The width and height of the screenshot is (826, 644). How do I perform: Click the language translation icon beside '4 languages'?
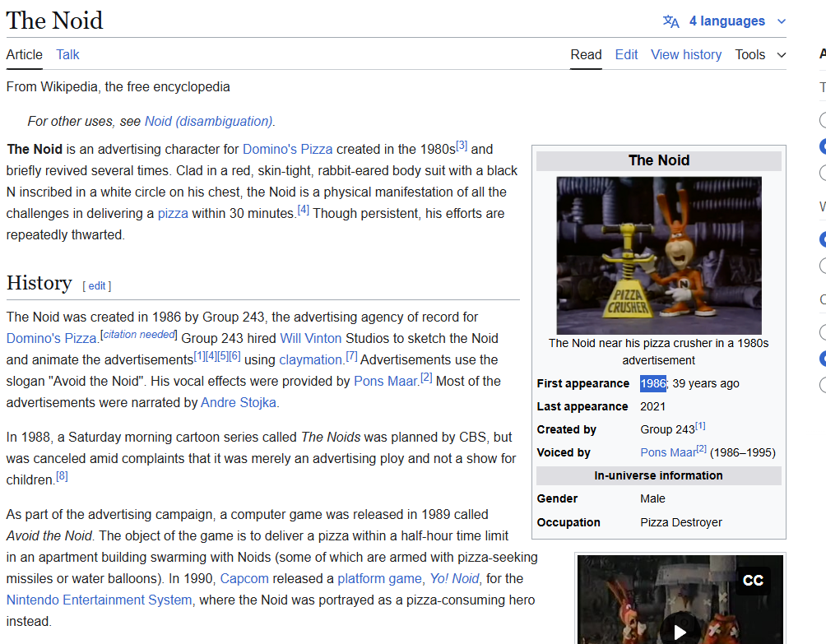click(671, 21)
